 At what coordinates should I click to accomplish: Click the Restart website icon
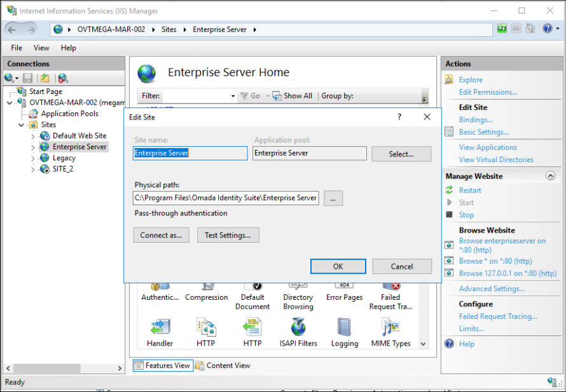(x=450, y=190)
